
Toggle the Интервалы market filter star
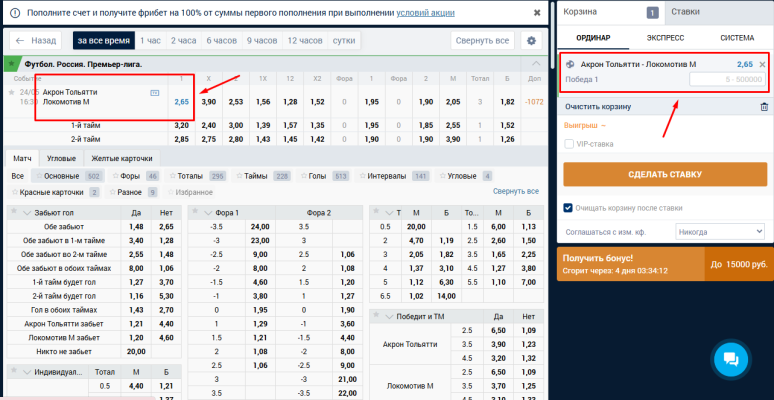pos(362,176)
